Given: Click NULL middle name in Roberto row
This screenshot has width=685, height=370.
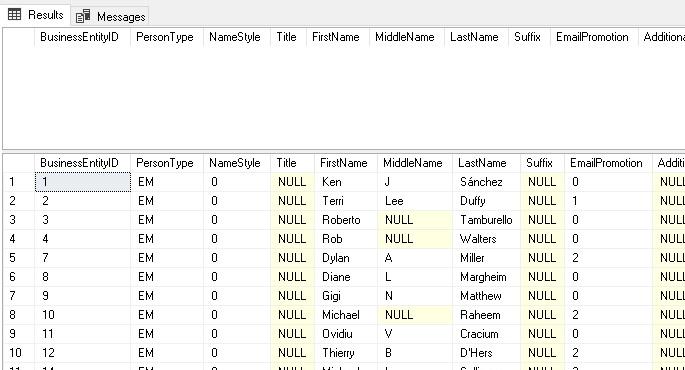Looking at the screenshot, I should click(415, 220).
